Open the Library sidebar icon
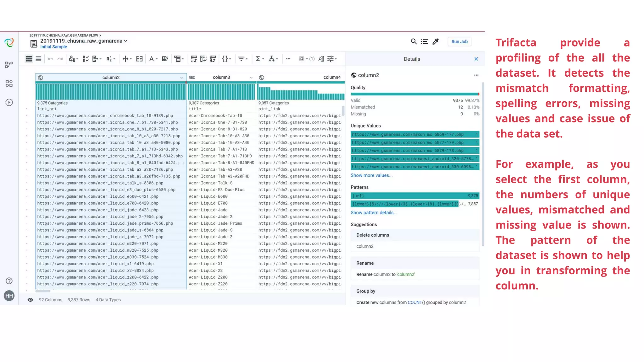 [9, 83]
